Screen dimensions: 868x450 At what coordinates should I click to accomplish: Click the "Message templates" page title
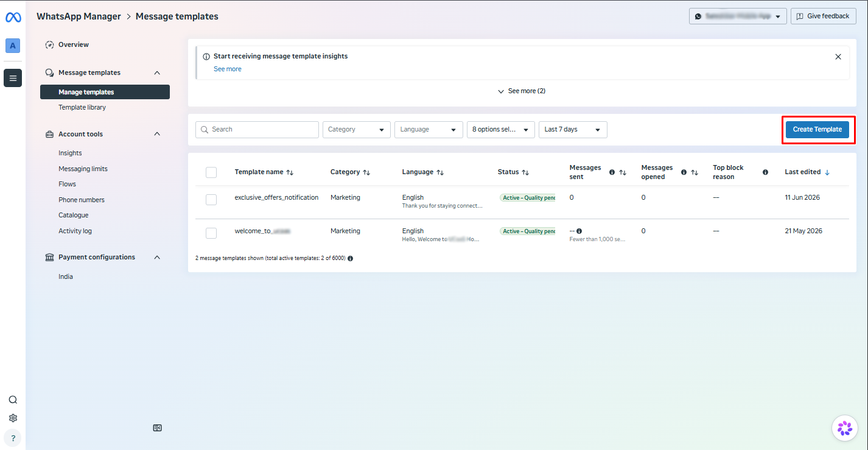177,16
